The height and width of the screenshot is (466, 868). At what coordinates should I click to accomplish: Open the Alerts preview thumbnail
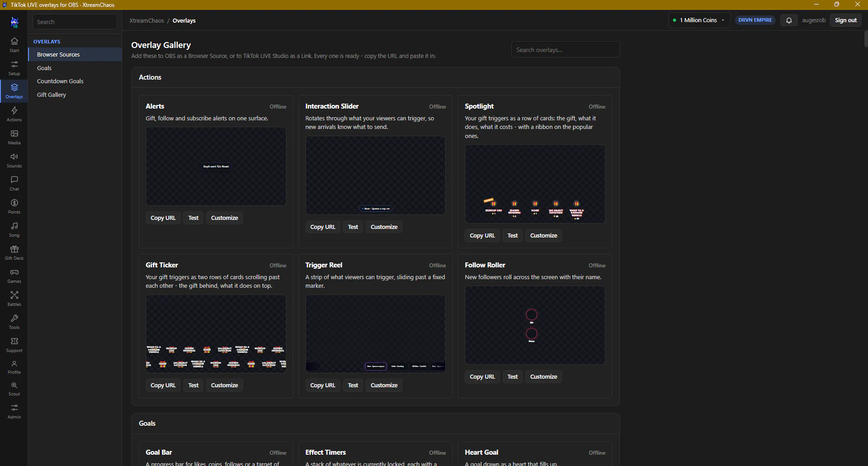point(216,166)
